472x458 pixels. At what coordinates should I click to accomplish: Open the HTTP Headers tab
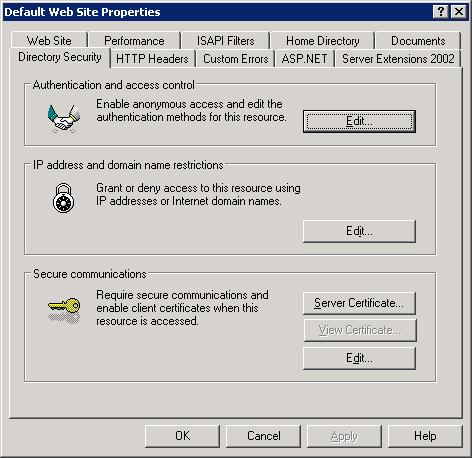click(152, 59)
